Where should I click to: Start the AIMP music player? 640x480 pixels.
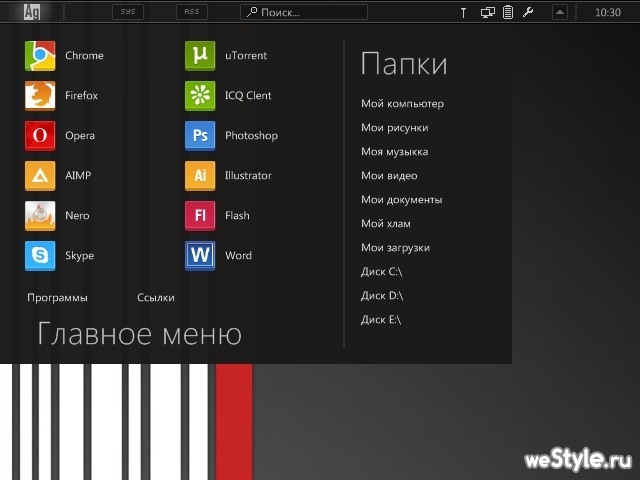coord(40,176)
